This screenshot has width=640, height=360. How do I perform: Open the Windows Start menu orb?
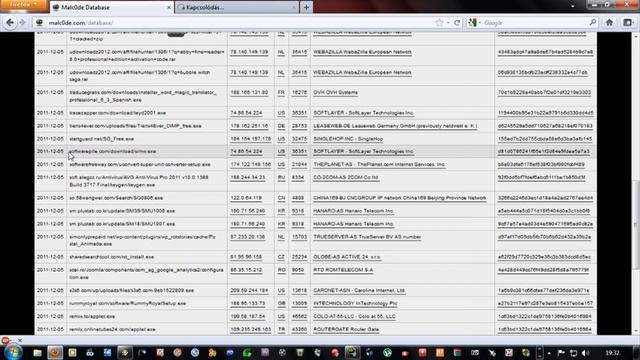pyautogui.click(x=13, y=352)
